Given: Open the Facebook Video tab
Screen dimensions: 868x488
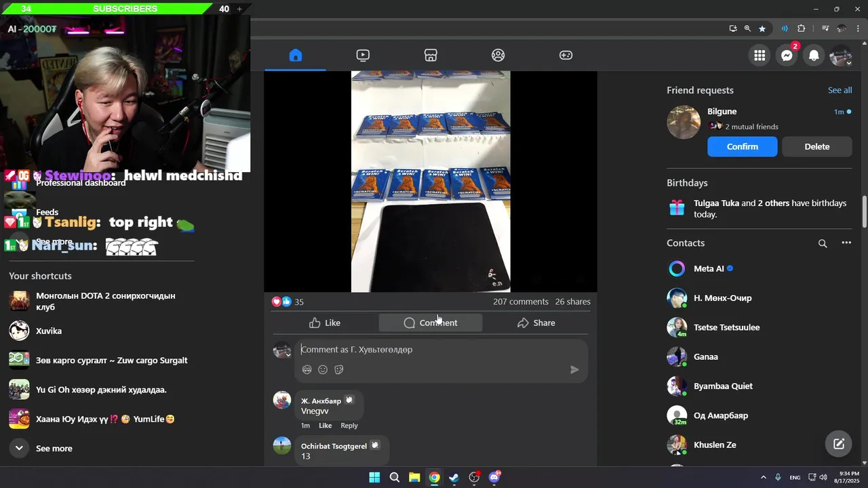Looking at the screenshot, I should pyautogui.click(x=363, y=56).
